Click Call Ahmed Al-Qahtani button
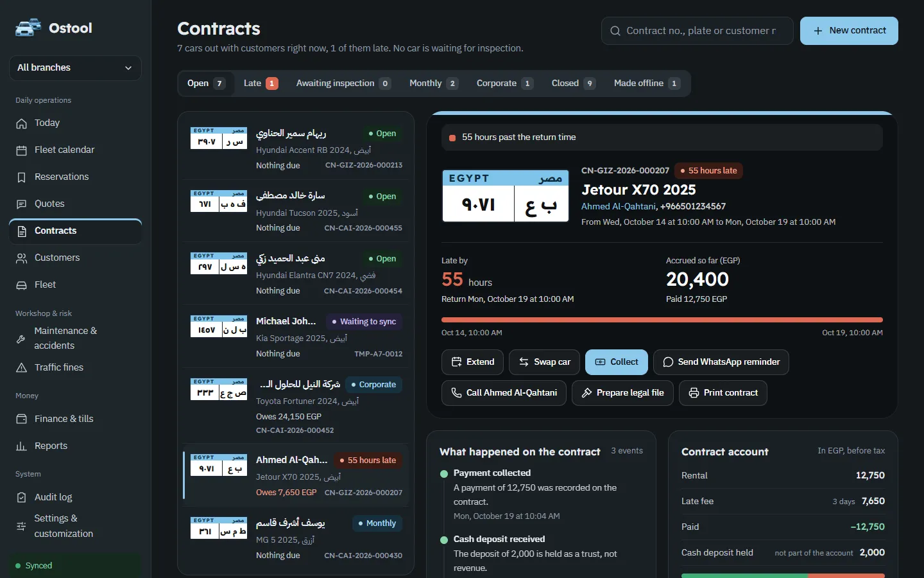The height and width of the screenshot is (578, 924). point(504,393)
